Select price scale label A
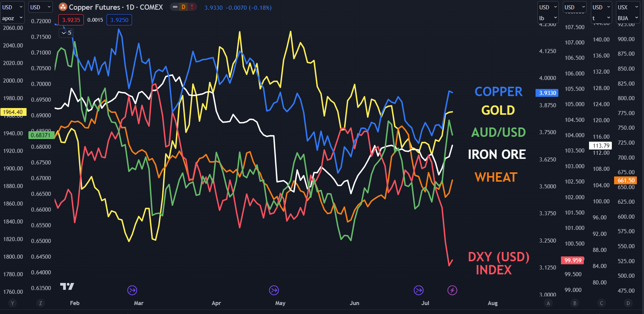The image size is (644, 314). click(548, 303)
